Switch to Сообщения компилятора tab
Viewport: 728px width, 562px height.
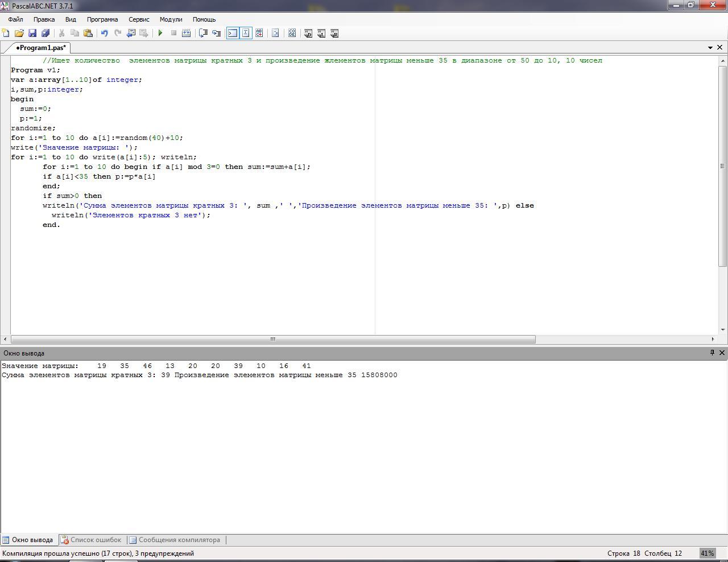click(175, 540)
